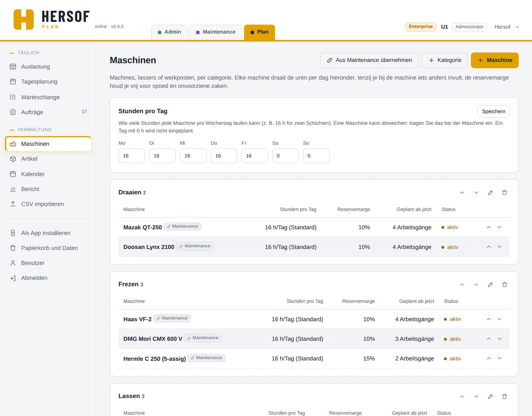Click the Lassen category edit pencil

[490, 397]
